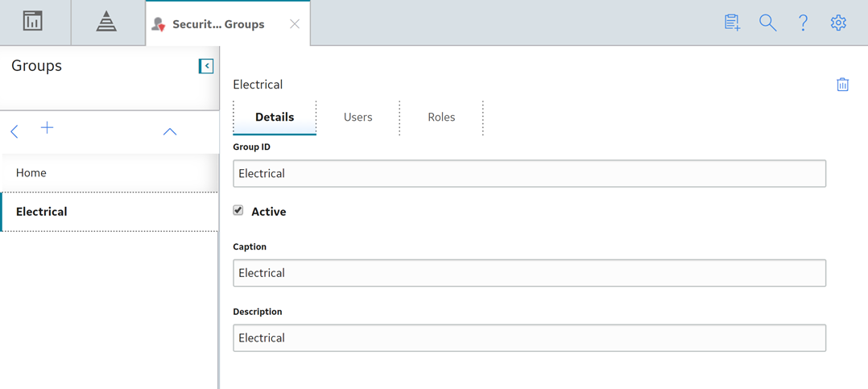The image size is (868, 389).
Task: Open help question mark icon
Action: pos(804,23)
